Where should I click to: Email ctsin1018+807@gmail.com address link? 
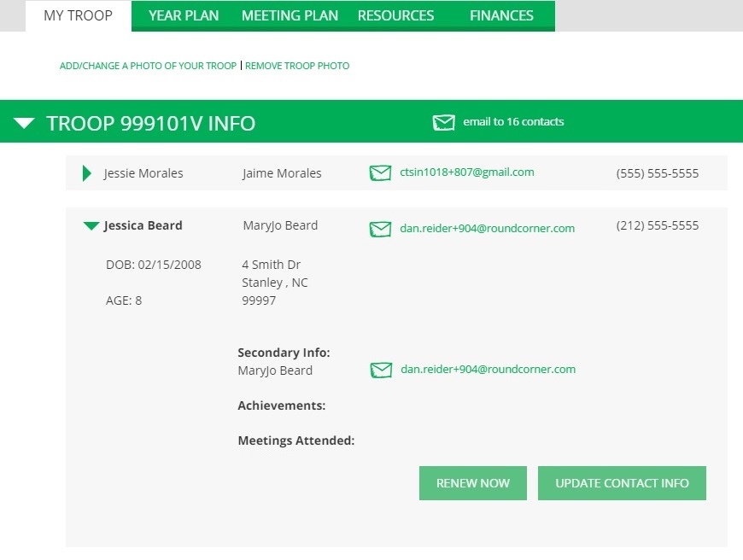pos(467,172)
